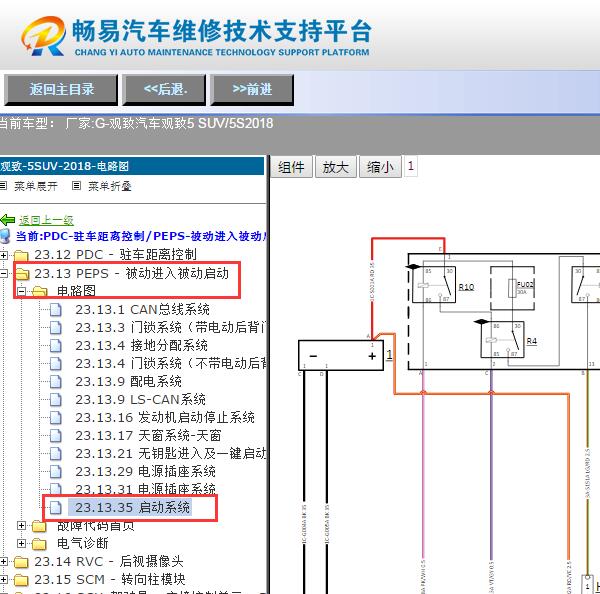600x594 pixels.
Task: Expand the 23.12 PDC node
Action: (3, 255)
